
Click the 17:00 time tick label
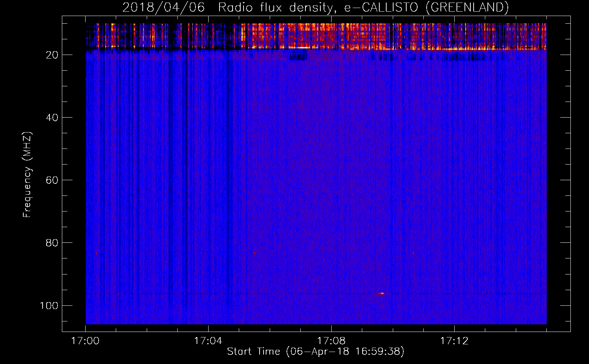tap(85, 341)
